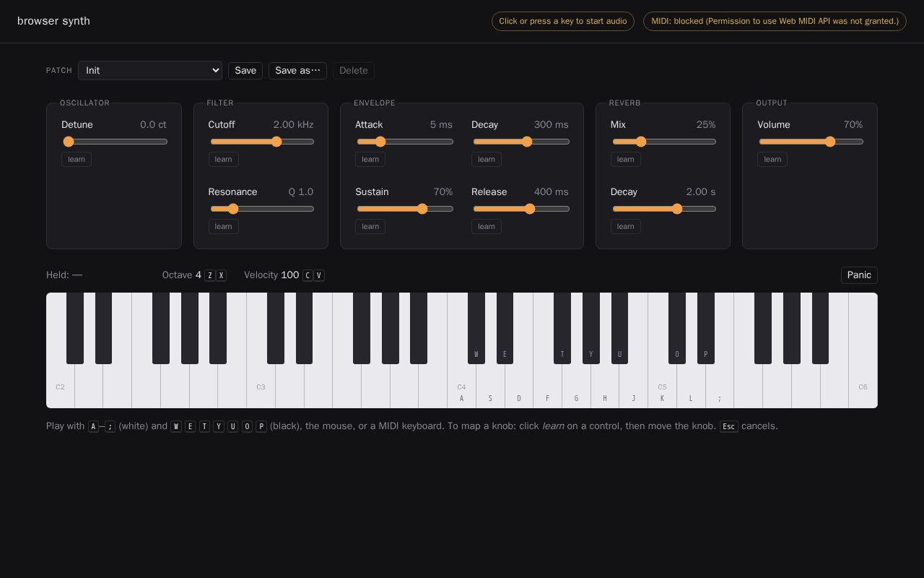
Task: Click learn under the Reverb Decay slider
Action: [626, 226]
